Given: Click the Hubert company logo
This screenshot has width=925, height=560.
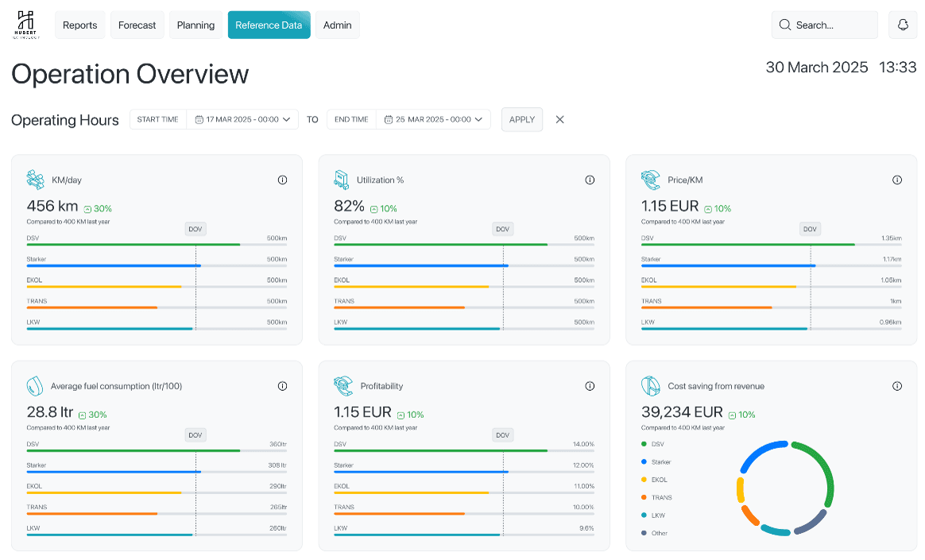Looking at the screenshot, I should coord(26,25).
